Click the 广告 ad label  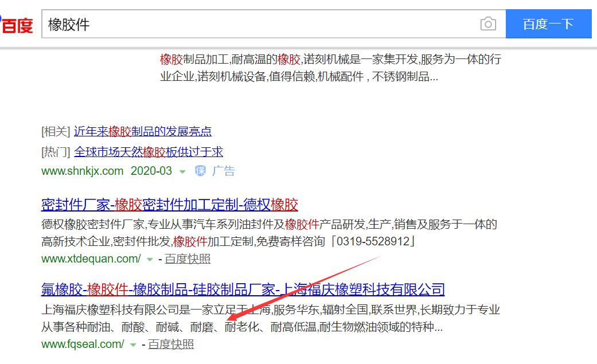(x=224, y=171)
